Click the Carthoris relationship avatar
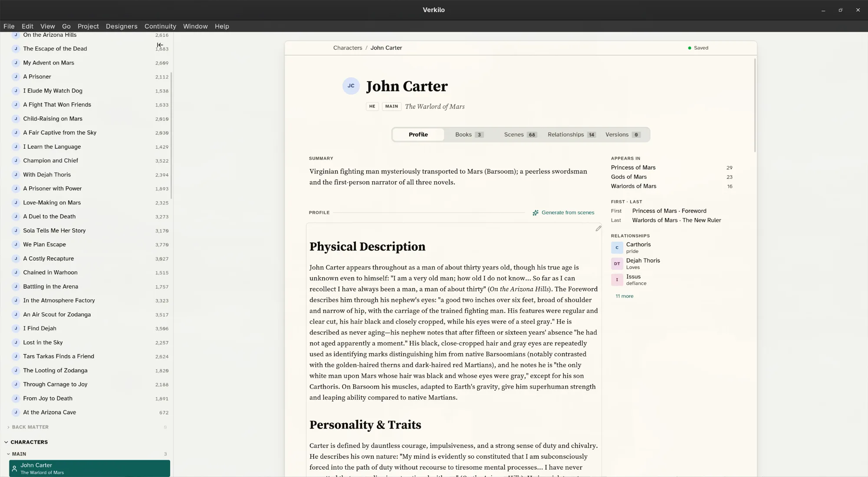The height and width of the screenshot is (477, 868). [x=617, y=248]
